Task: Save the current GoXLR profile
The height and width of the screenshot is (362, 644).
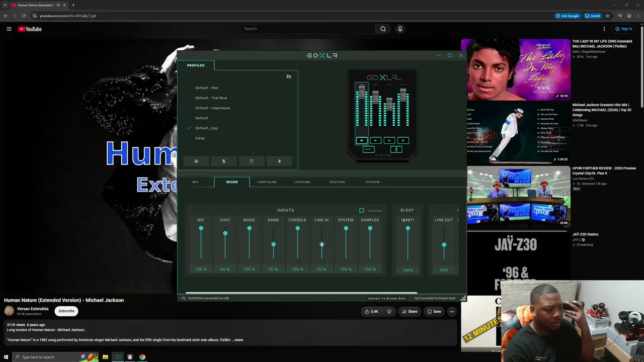Action: click(x=196, y=161)
